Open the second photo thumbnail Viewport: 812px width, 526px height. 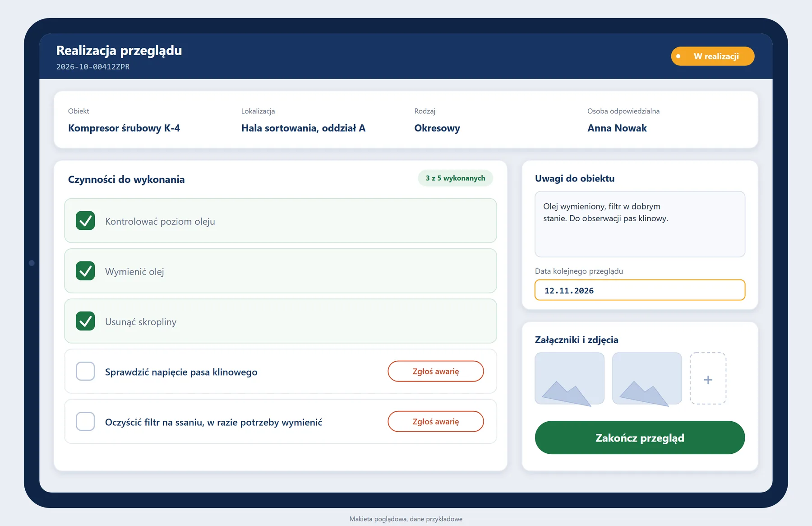pyautogui.click(x=647, y=379)
